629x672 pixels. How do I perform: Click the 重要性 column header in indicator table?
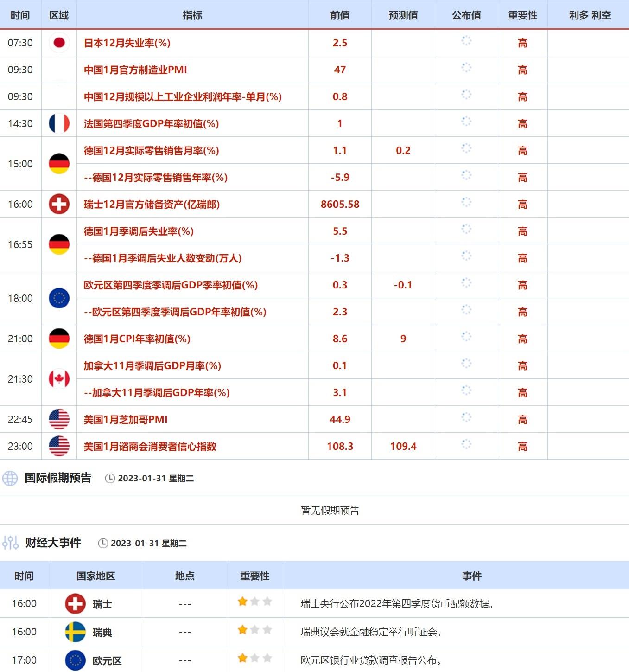pos(522,15)
